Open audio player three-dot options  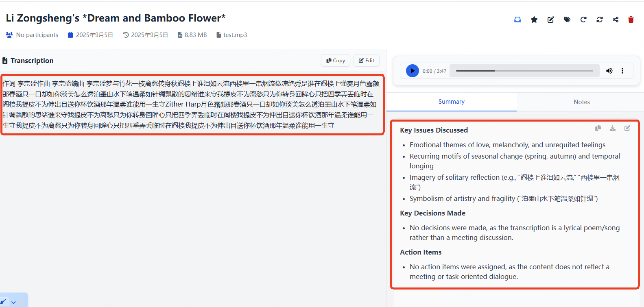pos(622,71)
